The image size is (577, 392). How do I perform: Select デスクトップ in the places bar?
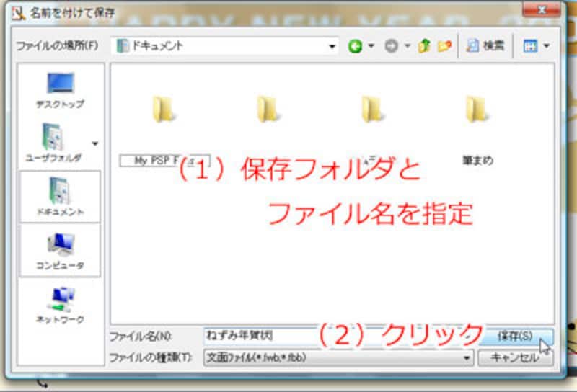click(61, 90)
